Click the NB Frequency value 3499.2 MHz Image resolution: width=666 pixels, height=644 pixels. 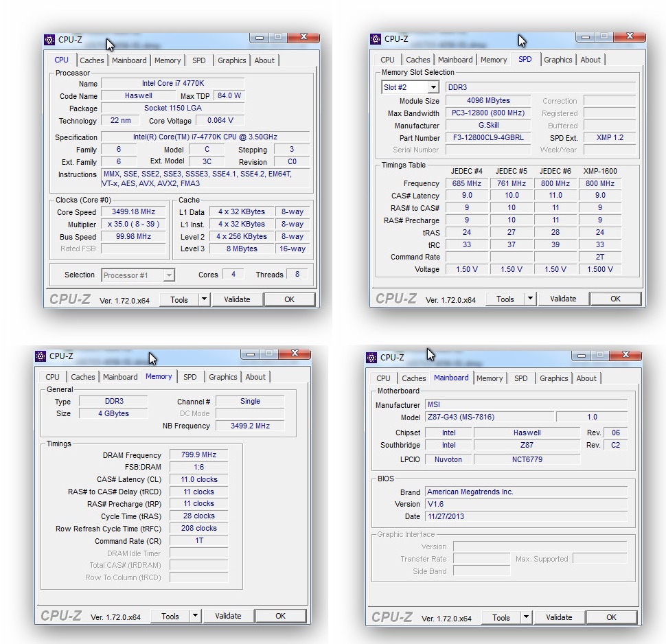[250, 426]
